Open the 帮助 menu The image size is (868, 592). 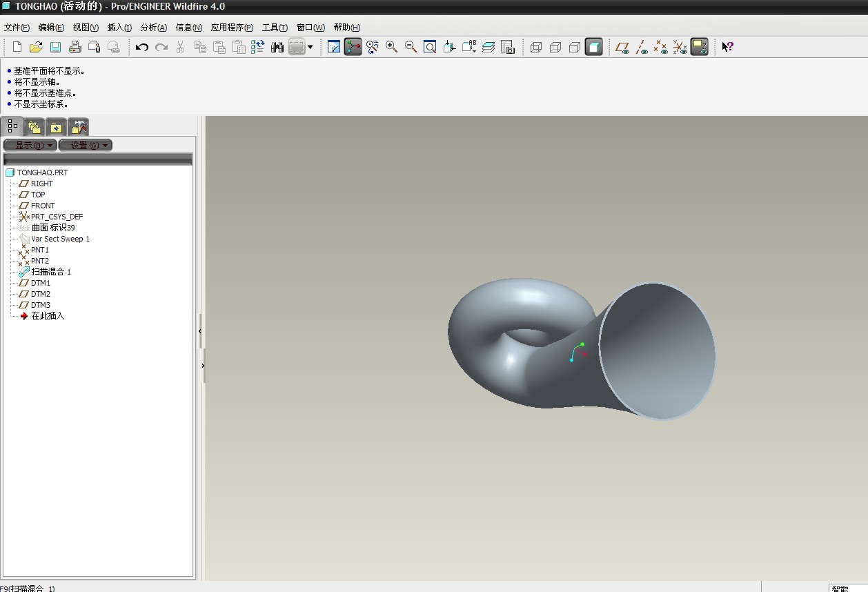tap(346, 28)
